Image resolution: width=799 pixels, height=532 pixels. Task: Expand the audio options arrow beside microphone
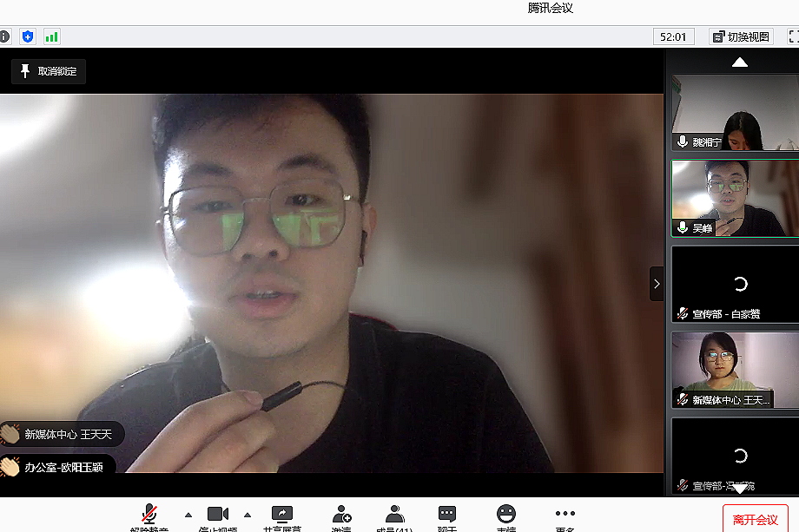click(188, 514)
